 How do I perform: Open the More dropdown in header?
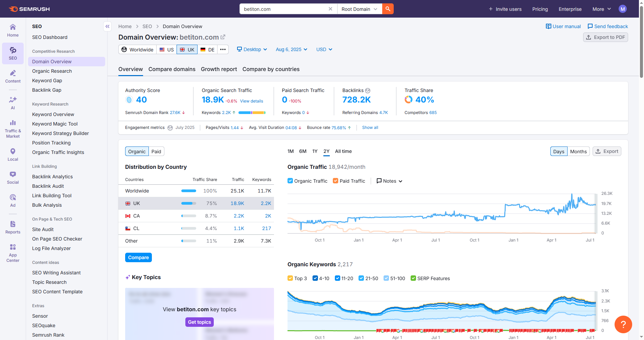pos(602,9)
